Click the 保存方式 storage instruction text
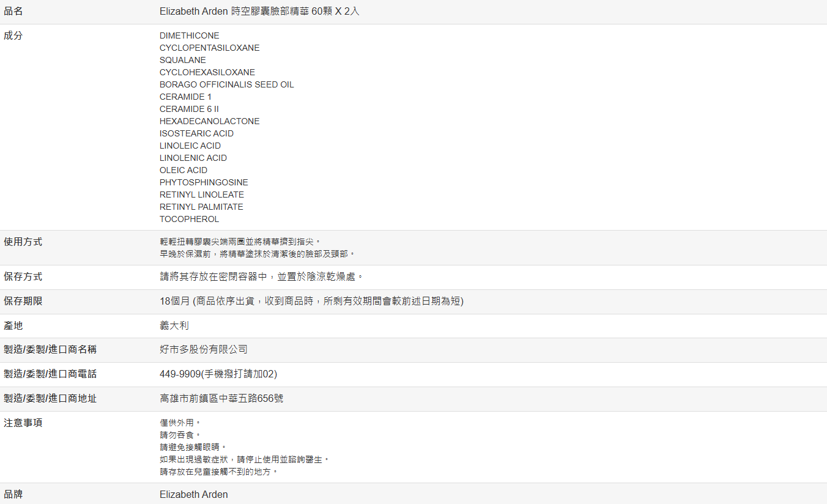This screenshot has height=504, width=827. [x=262, y=277]
